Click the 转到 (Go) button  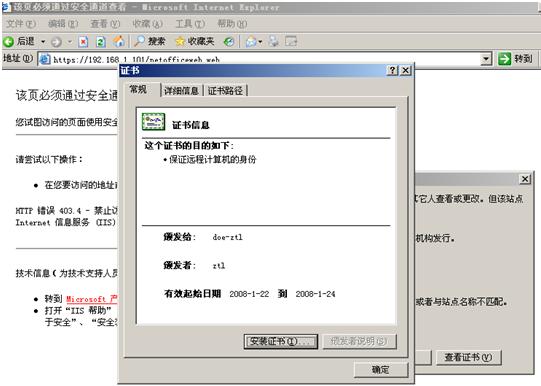pos(516,59)
